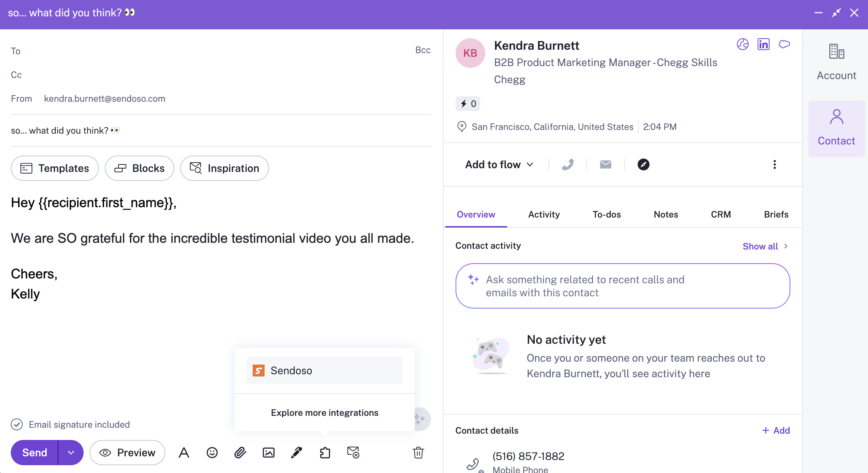This screenshot has height=473, width=868.
Task: Open the three-dot more options menu
Action: pos(774,164)
